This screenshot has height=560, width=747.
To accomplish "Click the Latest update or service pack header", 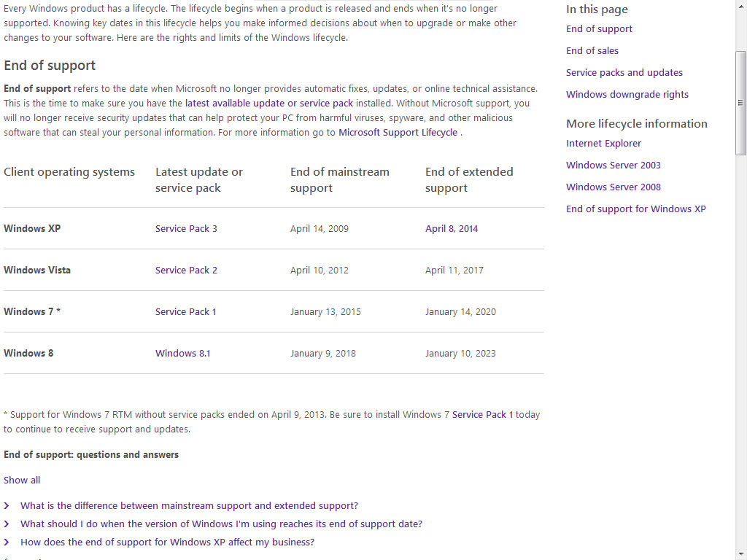I will 199,180.
